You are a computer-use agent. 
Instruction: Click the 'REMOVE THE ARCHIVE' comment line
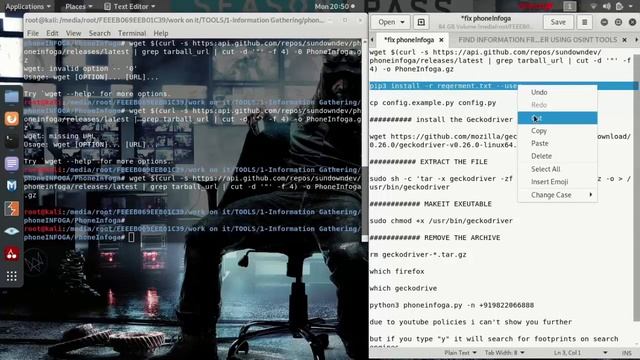(x=435, y=238)
